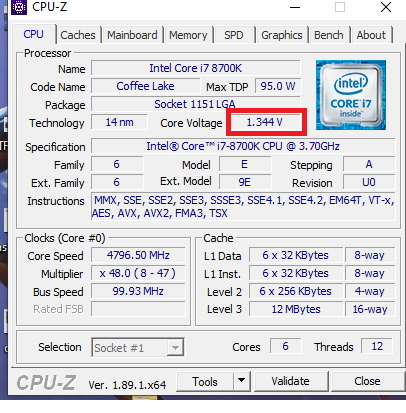The image size is (406, 413).
Task: Open the Memory tab
Action: (x=188, y=35)
